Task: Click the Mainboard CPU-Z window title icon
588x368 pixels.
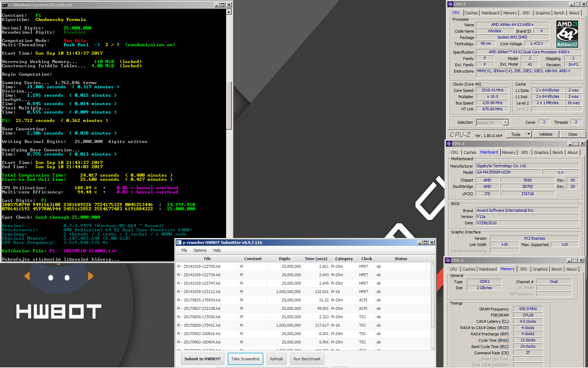Action: (x=449, y=144)
